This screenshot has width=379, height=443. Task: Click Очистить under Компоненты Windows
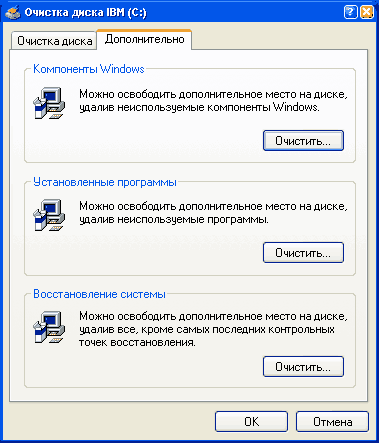303,141
